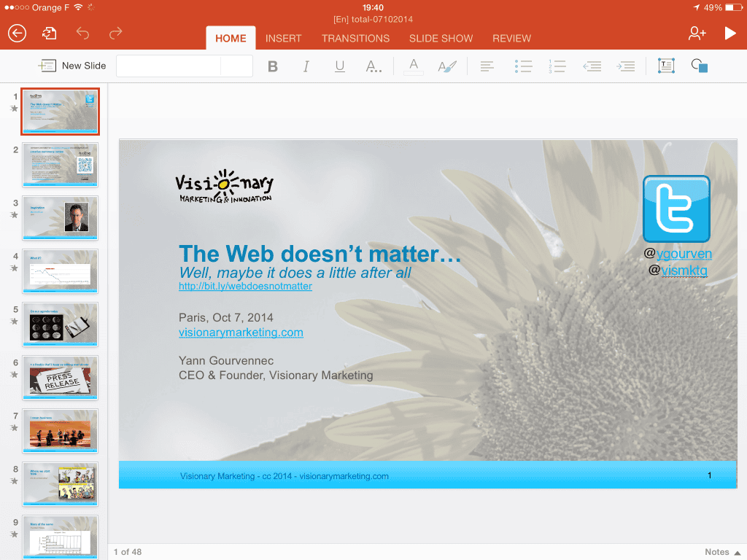Open paragraph alignment options
The height and width of the screenshot is (560, 747).
(x=487, y=66)
